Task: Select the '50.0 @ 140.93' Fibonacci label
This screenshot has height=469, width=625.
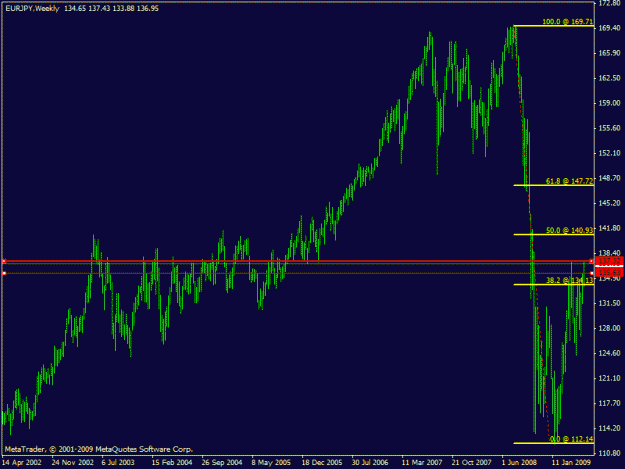Action: (569, 230)
